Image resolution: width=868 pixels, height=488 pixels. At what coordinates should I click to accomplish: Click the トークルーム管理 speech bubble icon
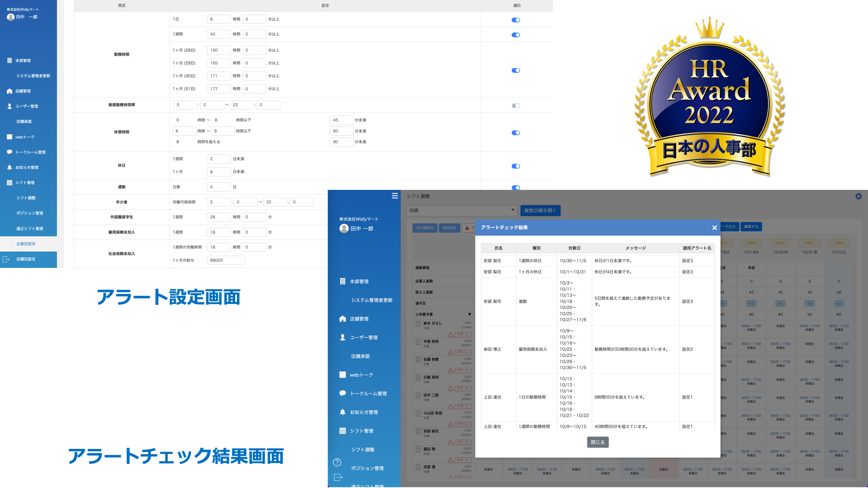(342, 393)
